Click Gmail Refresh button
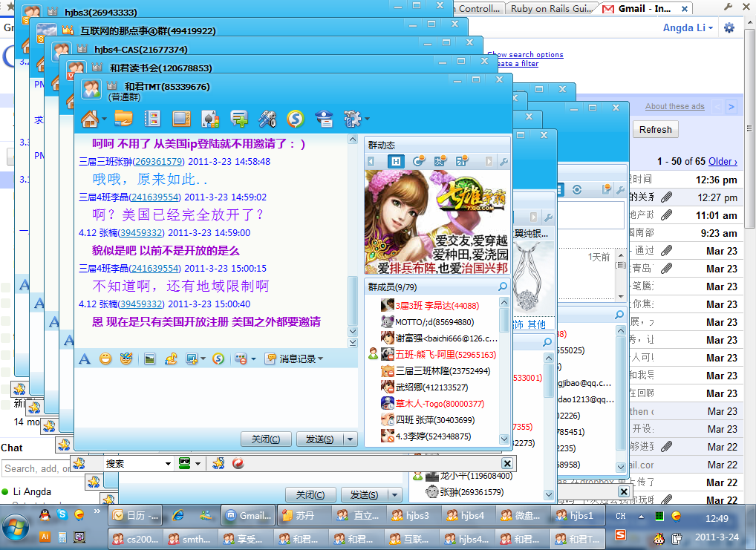Viewport: 756px width, 550px height. (655, 130)
